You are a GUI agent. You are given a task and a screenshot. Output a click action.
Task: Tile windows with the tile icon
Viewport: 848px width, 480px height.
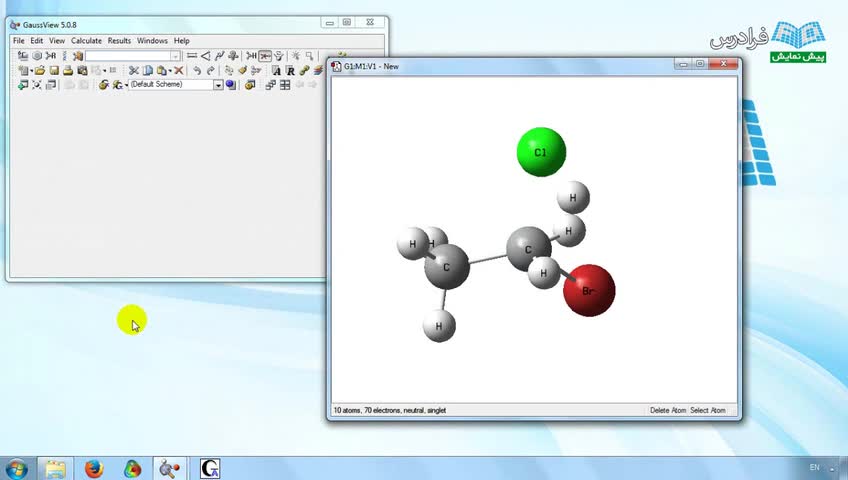(x=284, y=85)
